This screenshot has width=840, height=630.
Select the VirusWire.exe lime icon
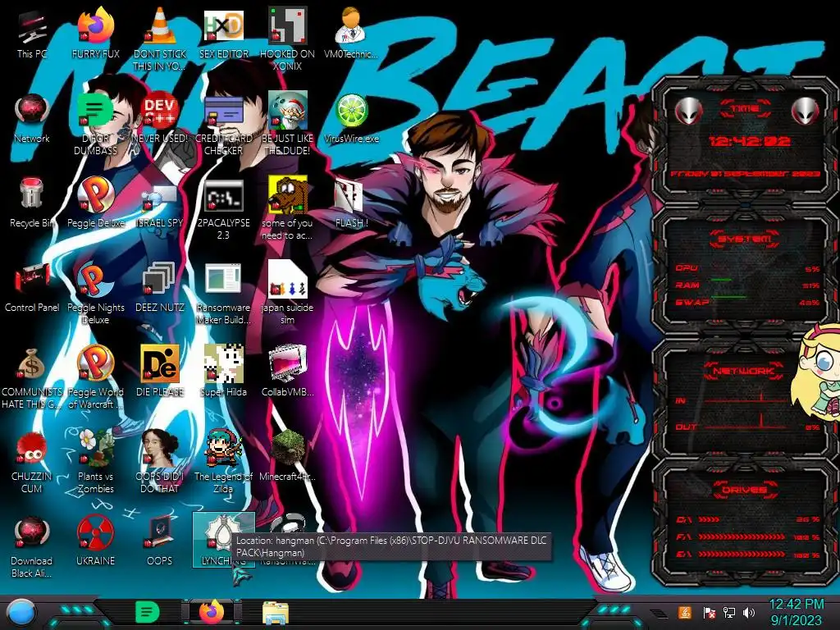coord(351,119)
